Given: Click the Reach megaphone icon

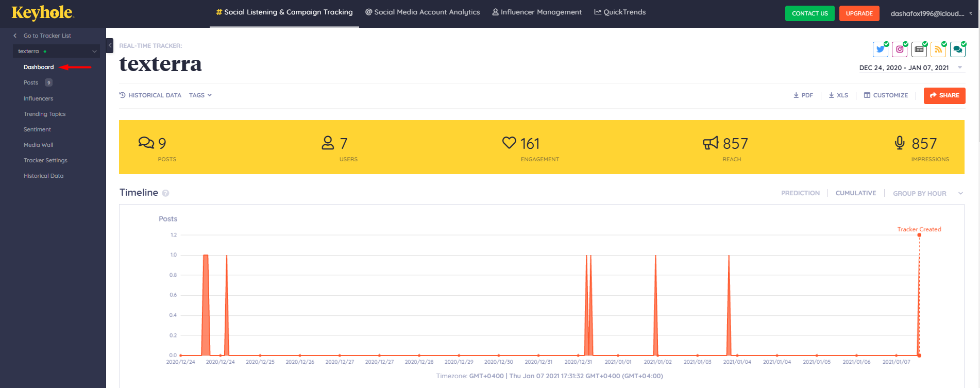Looking at the screenshot, I should pyautogui.click(x=711, y=143).
